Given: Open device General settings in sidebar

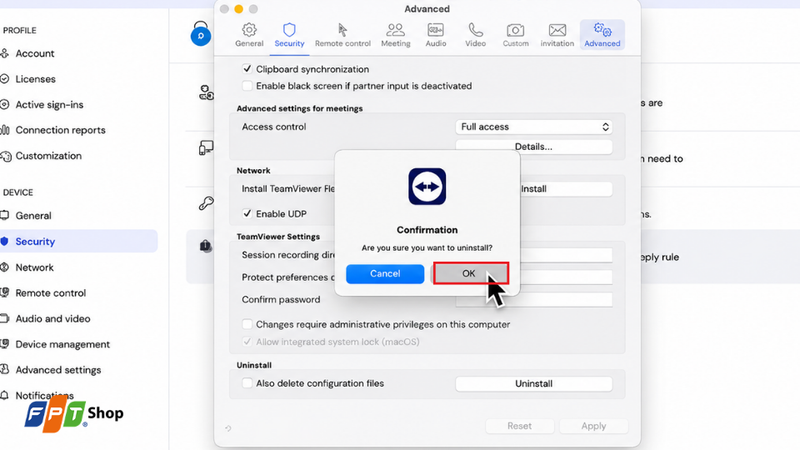Looking at the screenshot, I should coord(33,215).
